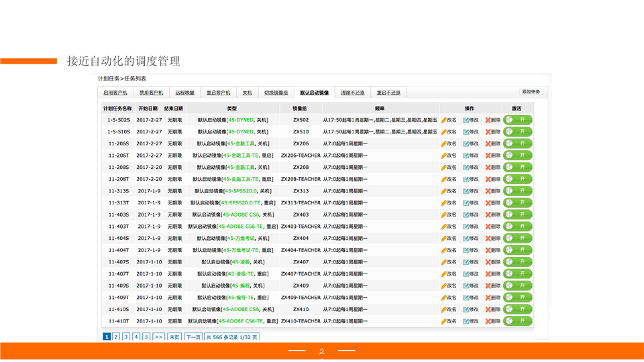Switch to the 远程唤醒 tab
The image size is (644, 362).
coord(184,93)
